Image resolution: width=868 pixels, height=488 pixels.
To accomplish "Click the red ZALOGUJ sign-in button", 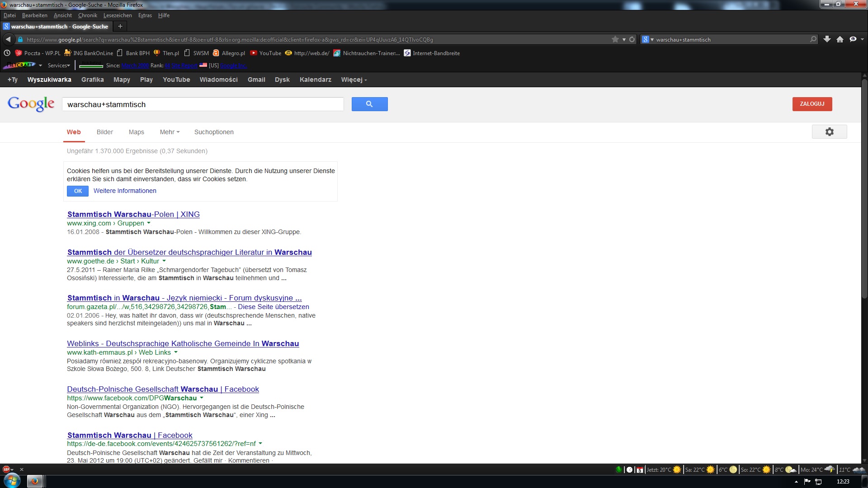I will pyautogui.click(x=812, y=104).
